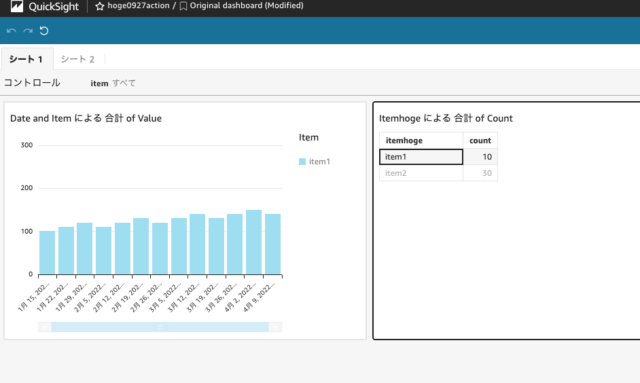Click the star favorite icon beside hoge0927action

[100, 6]
